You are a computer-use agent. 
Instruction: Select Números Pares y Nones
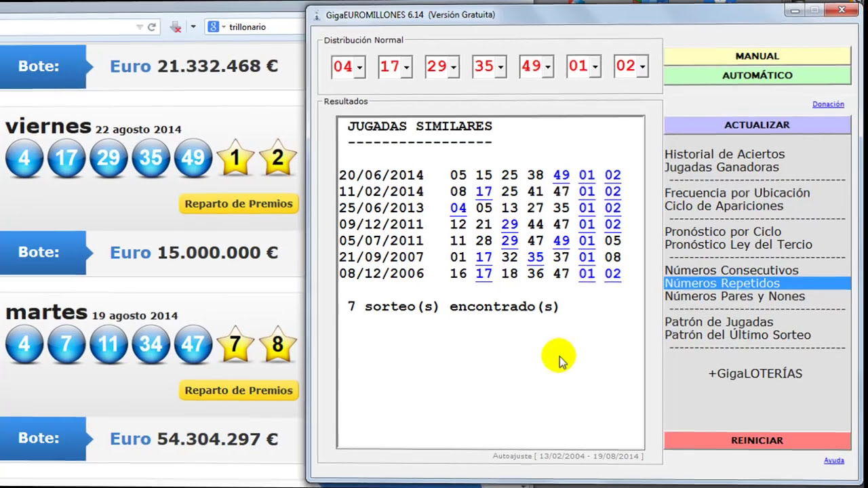tap(735, 296)
